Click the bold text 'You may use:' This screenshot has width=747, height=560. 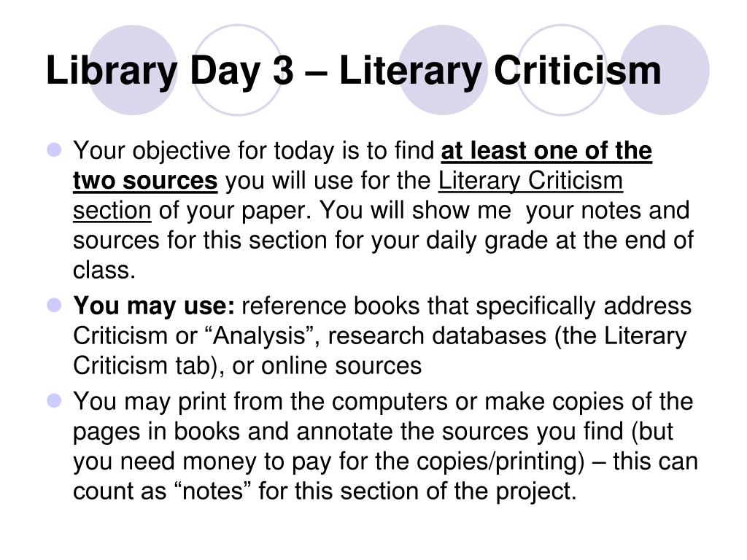tap(154, 306)
